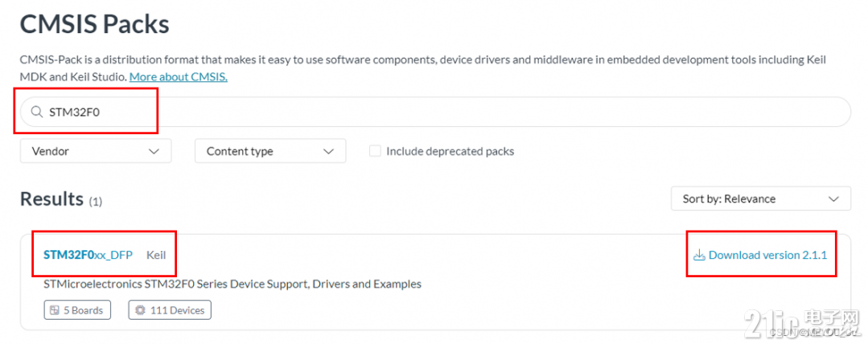Click the CMSIS Packs page title
Viewport: 868px width, 344px height.
pyautogui.click(x=95, y=25)
